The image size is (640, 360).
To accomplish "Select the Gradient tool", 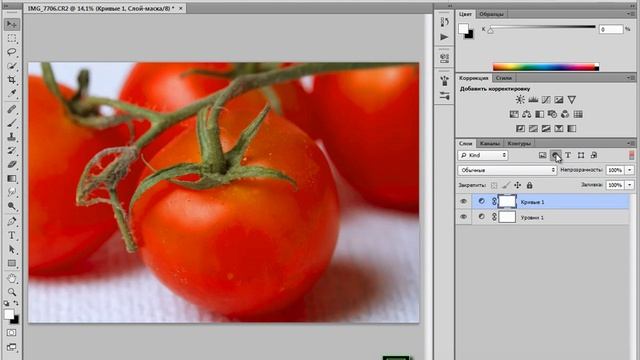I will click(x=11, y=178).
